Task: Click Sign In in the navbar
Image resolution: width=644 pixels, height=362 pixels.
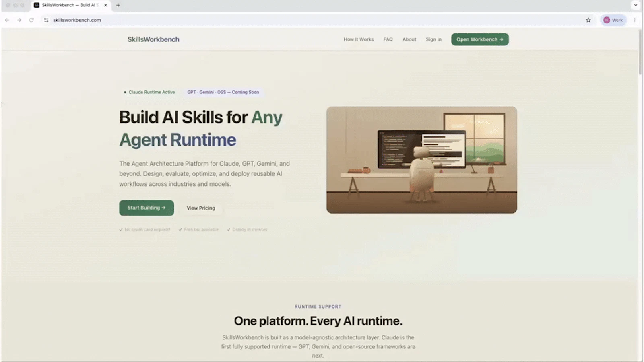Action: click(x=433, y=39)
